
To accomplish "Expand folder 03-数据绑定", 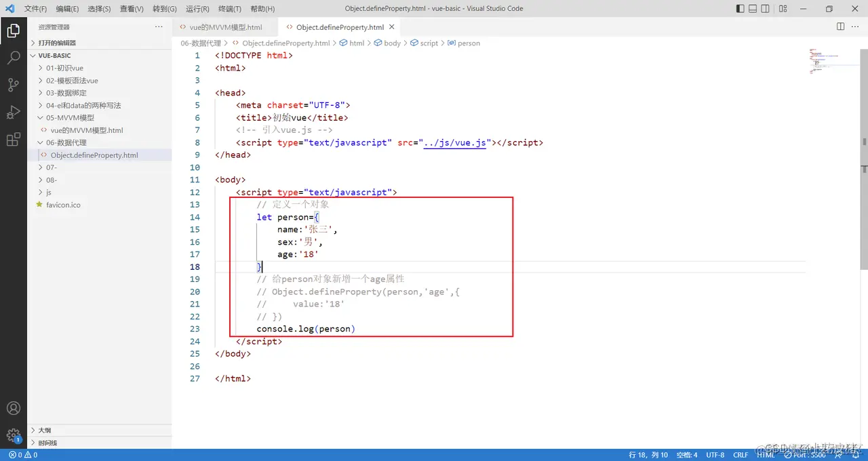I will [x=100, y=93].
